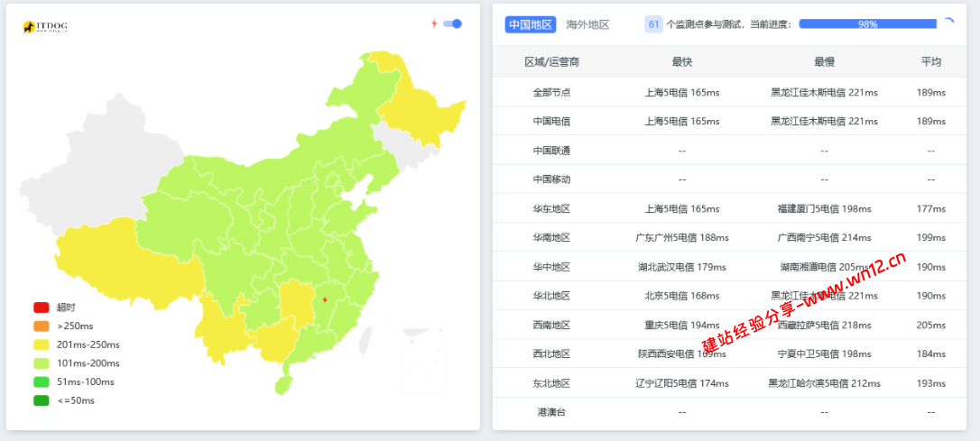Click 重庆5电信 194ms cell

point(682,325)
